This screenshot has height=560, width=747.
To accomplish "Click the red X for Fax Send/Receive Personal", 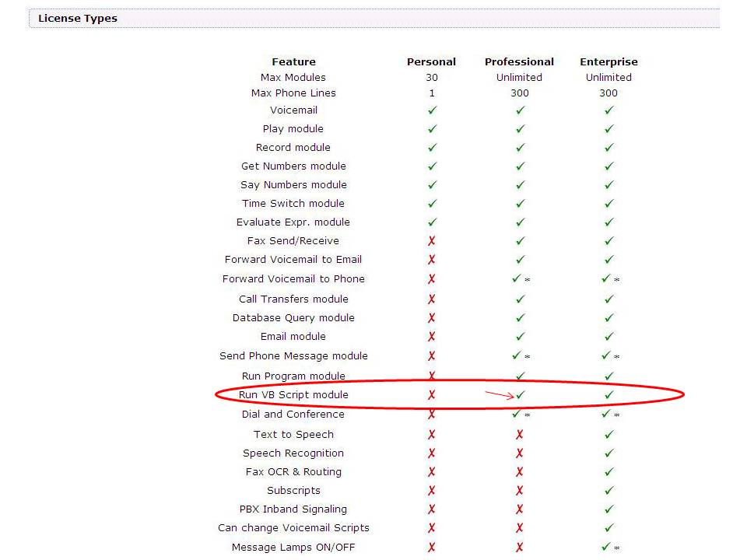I will tap(432, 240).
